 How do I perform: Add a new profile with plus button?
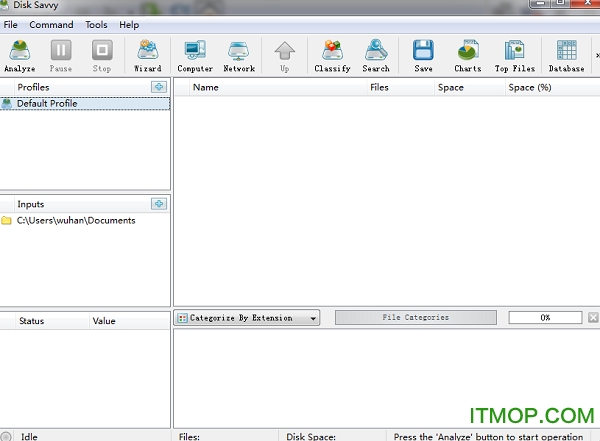pos(159,87)
